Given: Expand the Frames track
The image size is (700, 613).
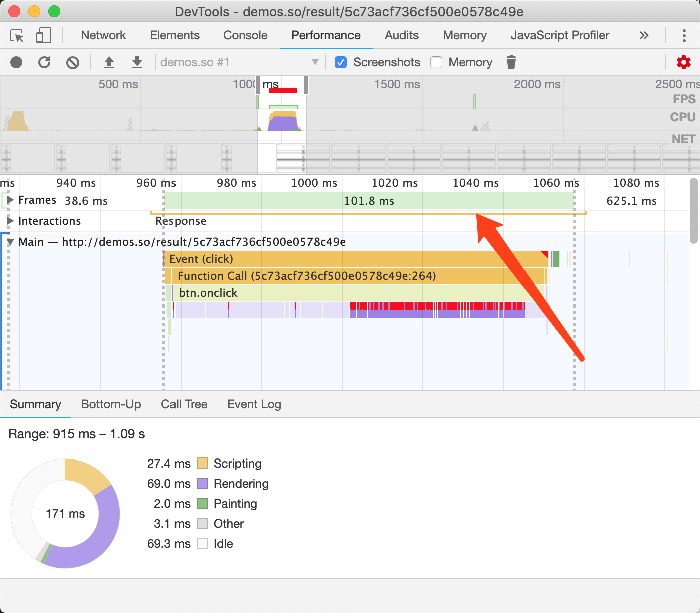Looking at the screenshot, I should tap(10, 200).
